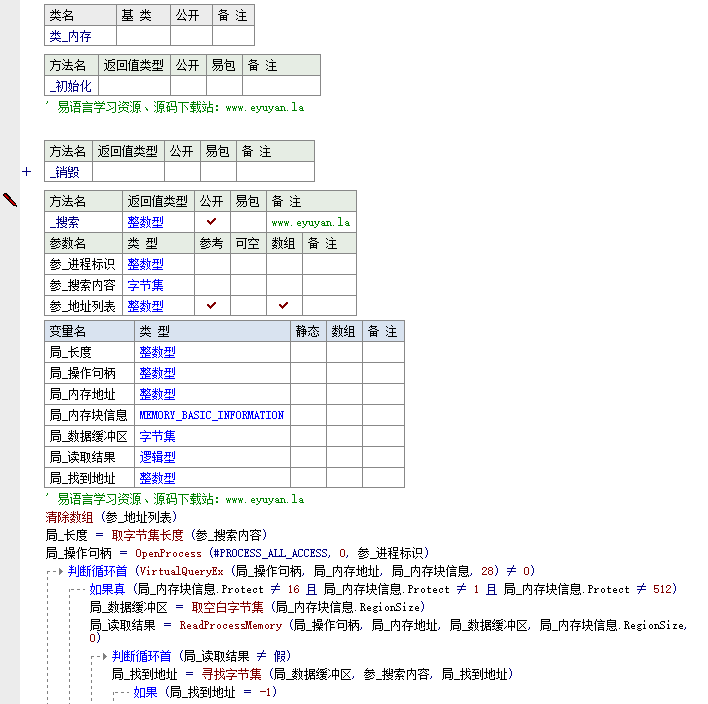The image size is (708, 704).
Task: Click the 易包 cell for _搜索 method
Action: point(248,222)
